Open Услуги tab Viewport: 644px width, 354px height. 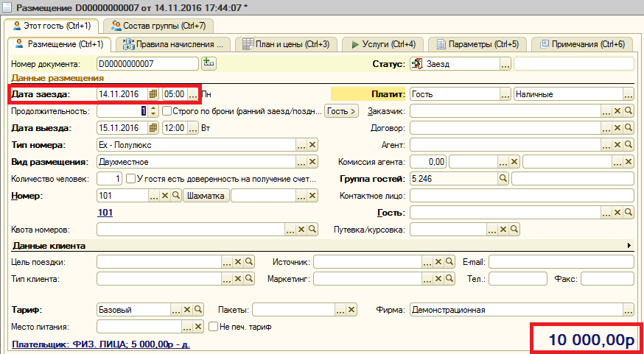382,44
